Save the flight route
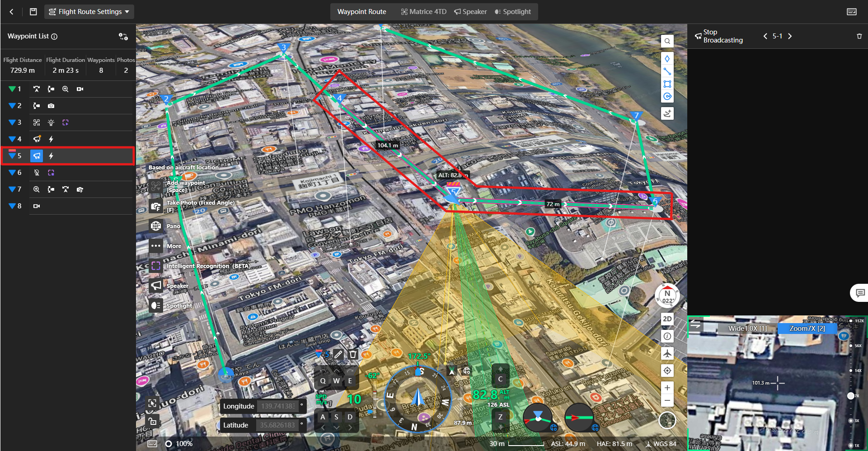Viewport: 868px width, 451px height. pyautogui.click(x=33, y=12)
